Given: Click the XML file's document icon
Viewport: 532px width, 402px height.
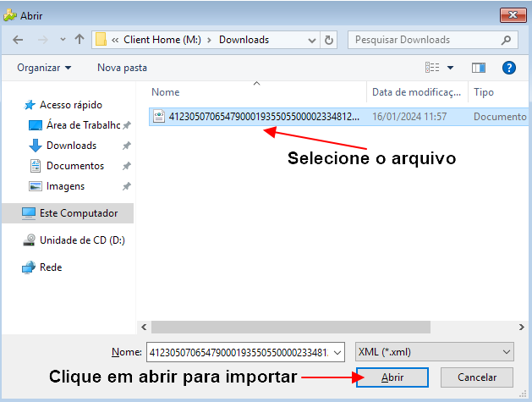Looking at the screenshot, I should pyautogui.click(x=159, y=116).
